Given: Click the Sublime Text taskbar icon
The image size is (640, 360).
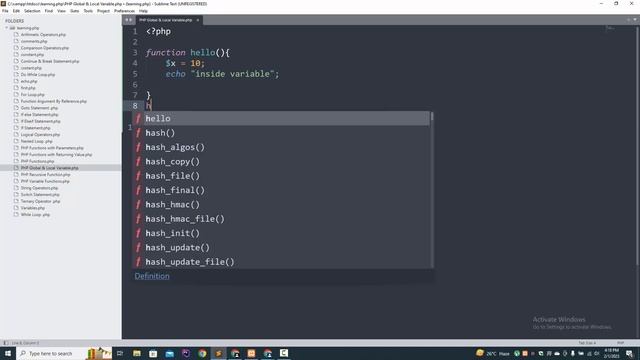Looking at the screenshot, I should (218, 353).
